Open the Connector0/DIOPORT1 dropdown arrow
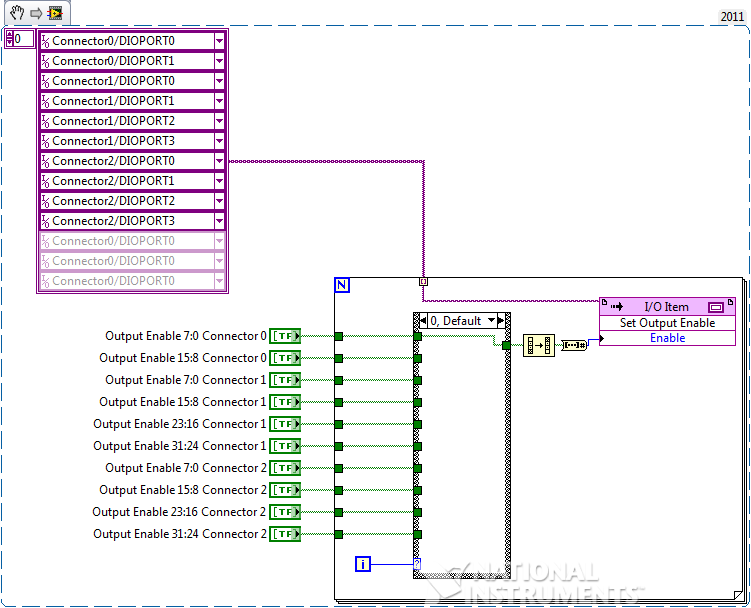This screenshot has height=608, width=751. coord(219,61)
